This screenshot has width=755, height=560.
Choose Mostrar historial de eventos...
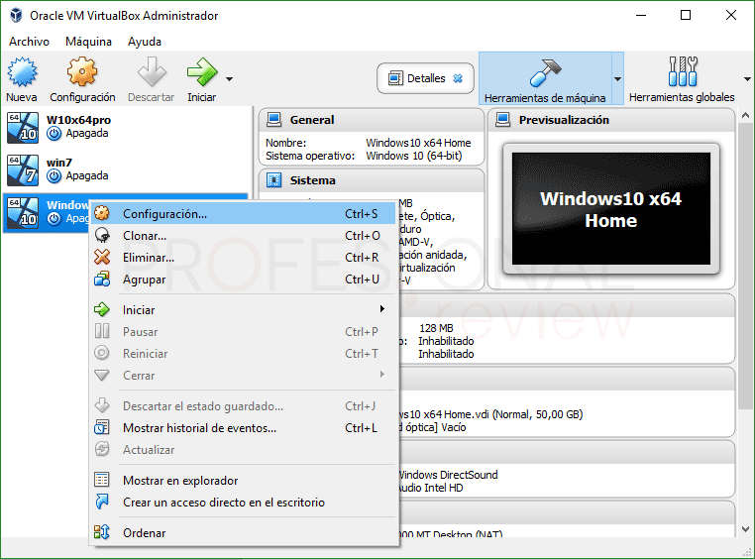click(244, 428)
